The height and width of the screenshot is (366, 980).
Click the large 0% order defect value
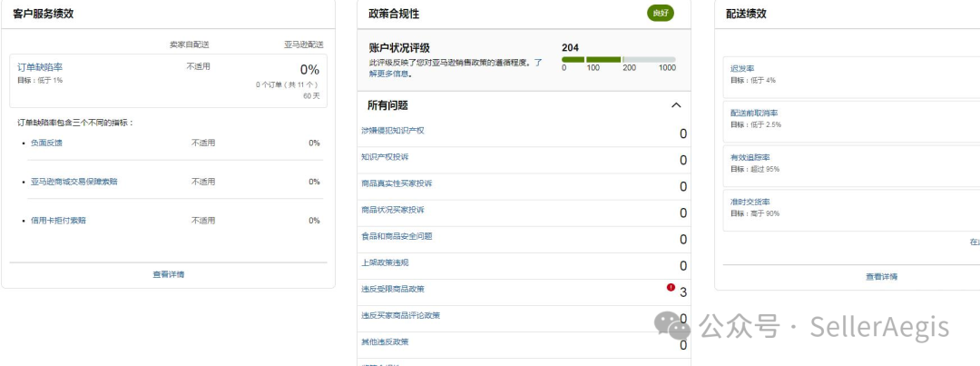pyautogui.click(x=309, y=69)
